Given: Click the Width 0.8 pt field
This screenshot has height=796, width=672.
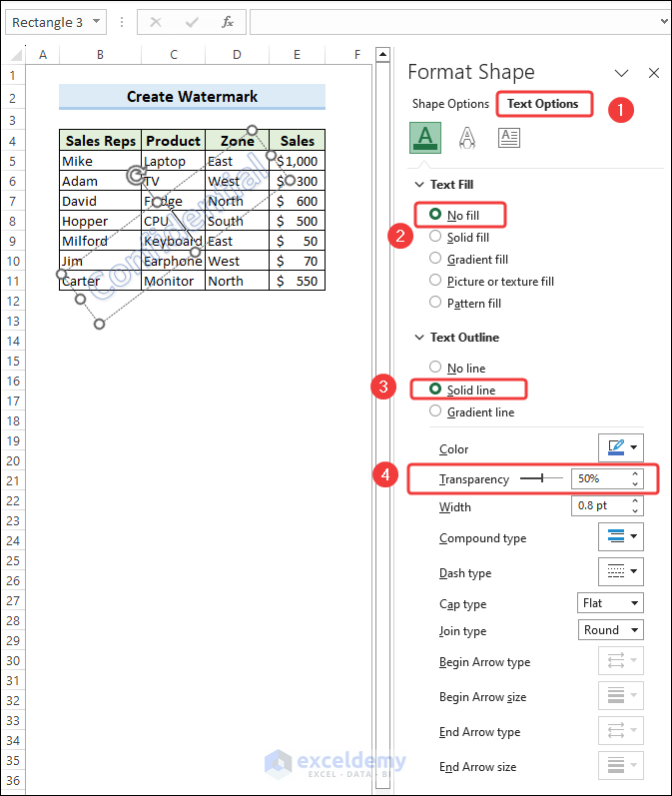Looking at the screenshot, I should pos(599,505).
